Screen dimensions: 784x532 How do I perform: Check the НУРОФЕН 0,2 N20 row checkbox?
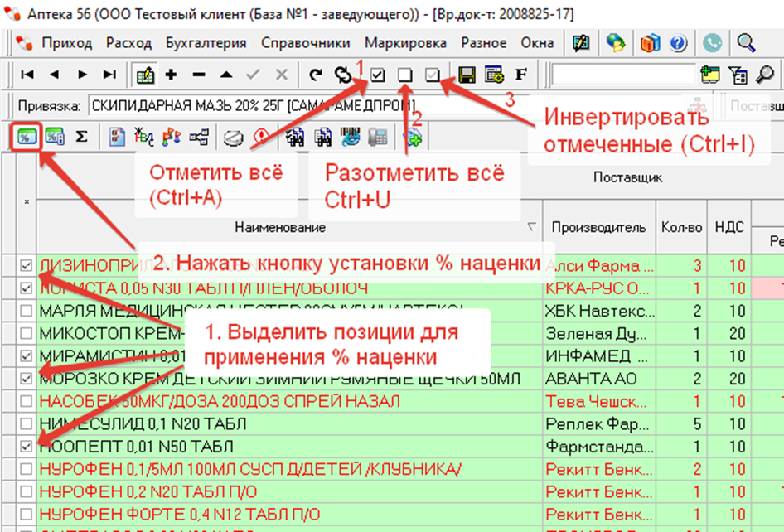[26, 492]
